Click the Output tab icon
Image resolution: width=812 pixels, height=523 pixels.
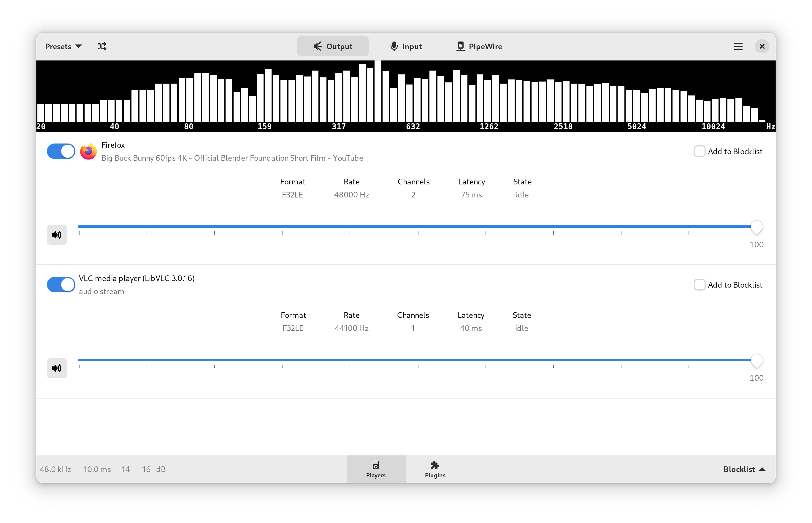coord(317,46)
